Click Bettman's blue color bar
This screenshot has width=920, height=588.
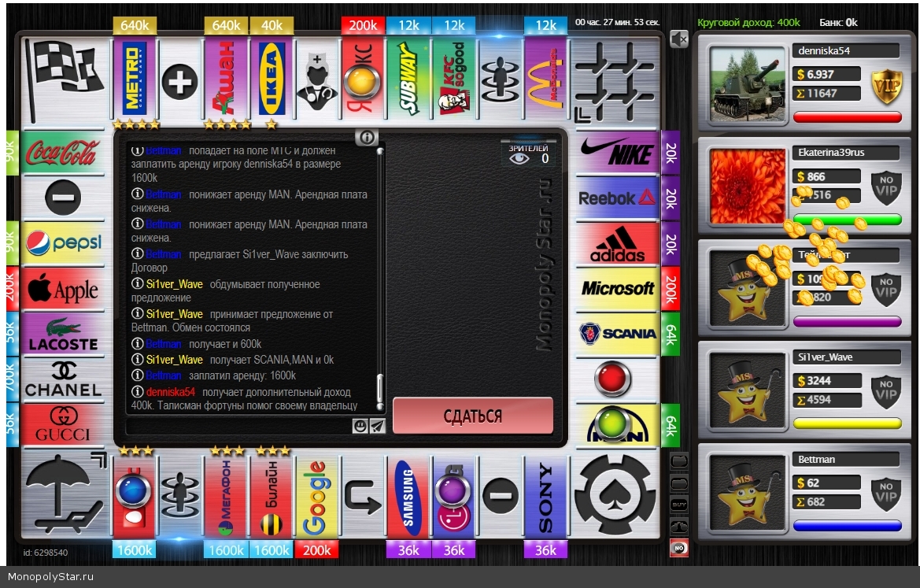(x=848, y=525)
